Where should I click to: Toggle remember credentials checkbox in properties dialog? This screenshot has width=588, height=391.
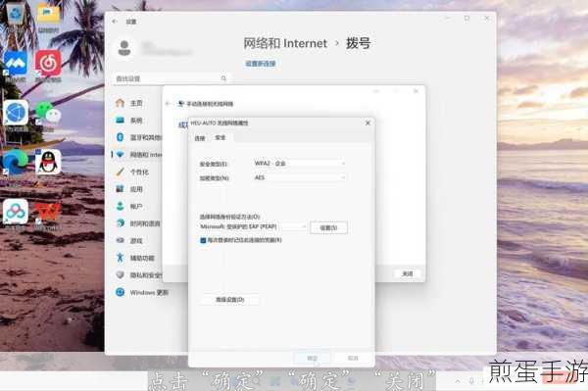pyautogui.click(x=203, y=240)
